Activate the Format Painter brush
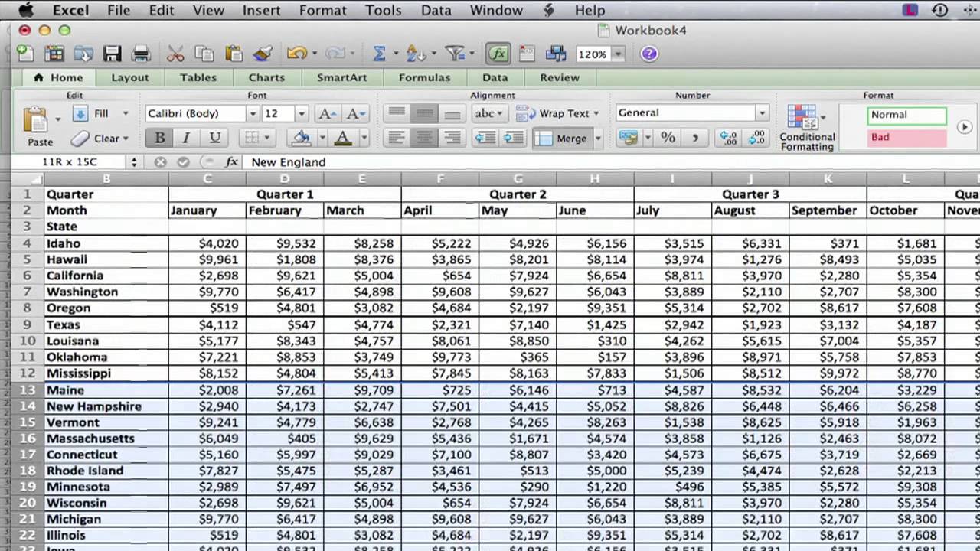The width and height of the screenshot is (980, 551). tap(263, 54)
